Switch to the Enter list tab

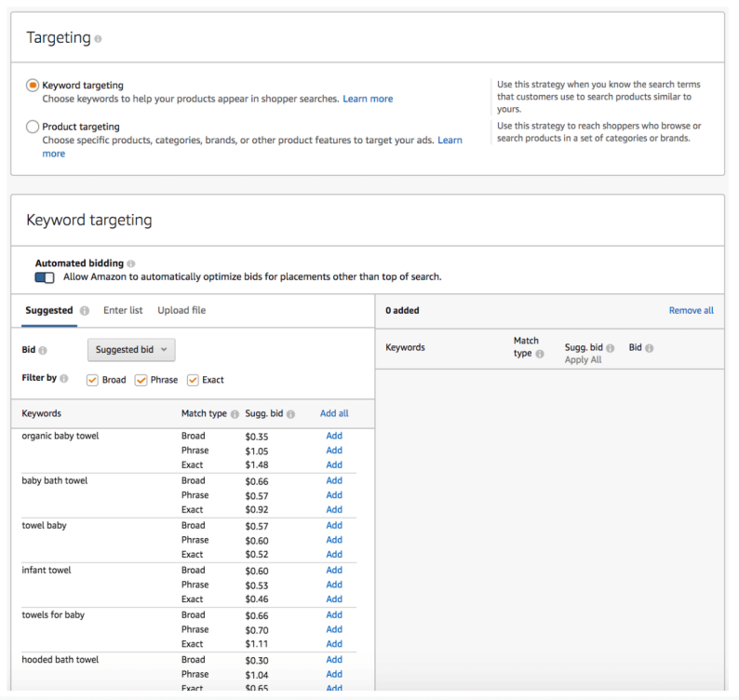[123, 310]
